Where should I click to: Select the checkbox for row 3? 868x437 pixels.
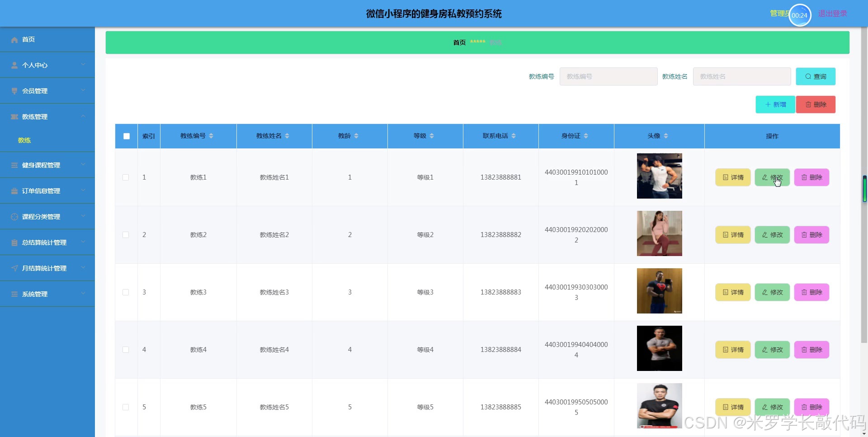126,292
